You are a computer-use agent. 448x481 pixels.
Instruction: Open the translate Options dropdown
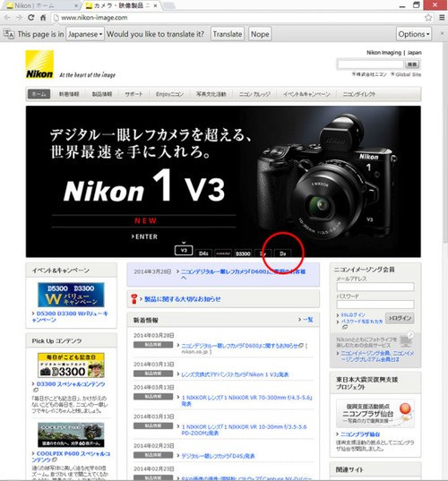[413, 34]
